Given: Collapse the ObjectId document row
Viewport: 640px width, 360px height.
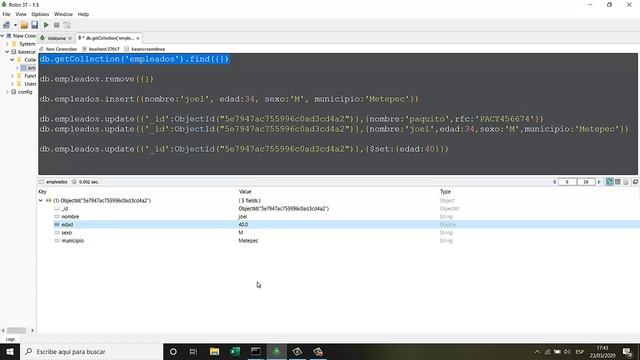Looking at the screenshot, I should [x=40, y=200].
